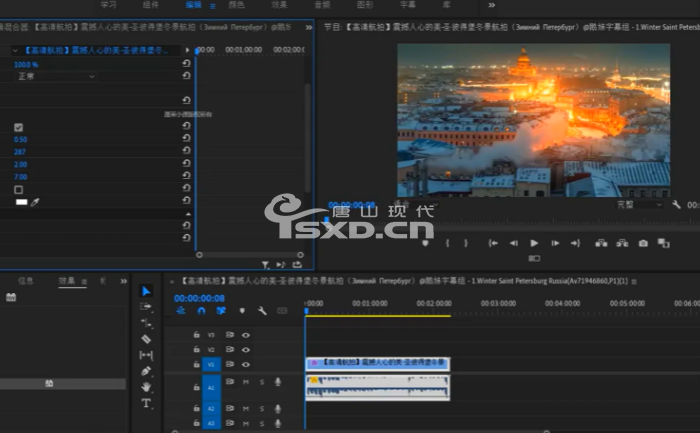Viewport: 700px width, 433px height.
Task: Open program monitor wrench settings
Action: (x=676, y=204)
